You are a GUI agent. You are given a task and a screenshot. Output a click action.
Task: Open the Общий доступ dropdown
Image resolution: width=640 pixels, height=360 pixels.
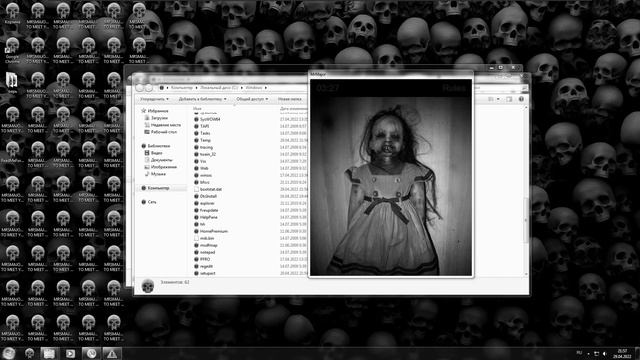[252, 99]
